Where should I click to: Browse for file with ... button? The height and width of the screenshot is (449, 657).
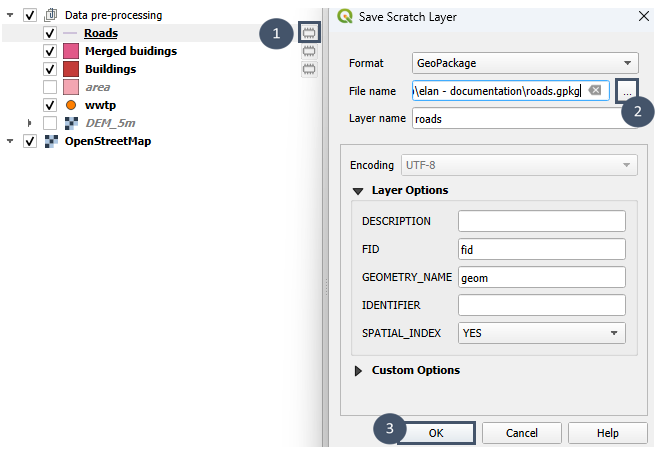627,91
